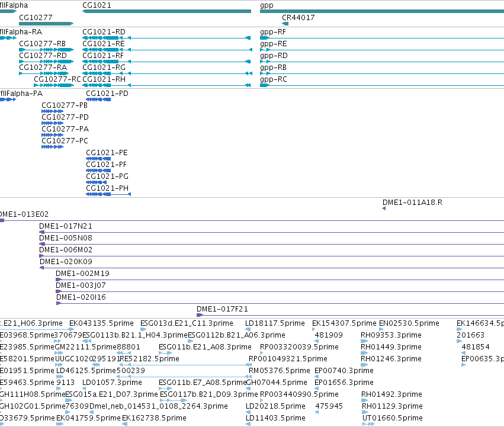Image resolution: width=504 pixels, height=427 pixels.
Task: Select transcript CG1021-RD
Action: click(x=166, y=38)
